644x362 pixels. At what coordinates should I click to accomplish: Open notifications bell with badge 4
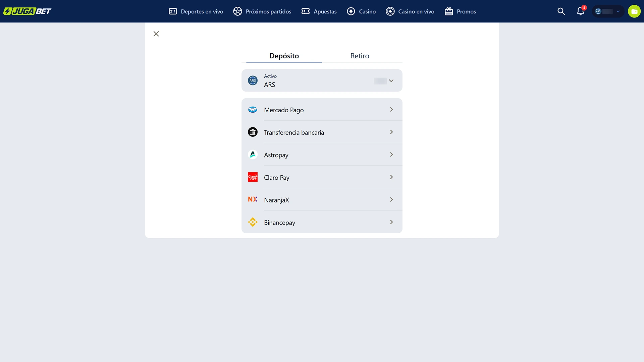[x=581, y=11]
